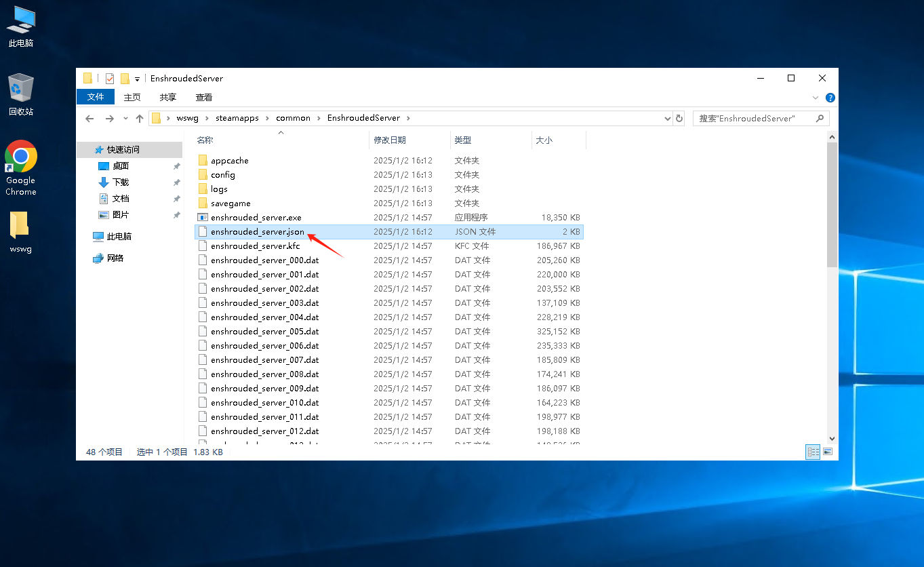Minimize the EnshroudedServer window
Viewport: 924px width, 567px height.
pos(760,78)
